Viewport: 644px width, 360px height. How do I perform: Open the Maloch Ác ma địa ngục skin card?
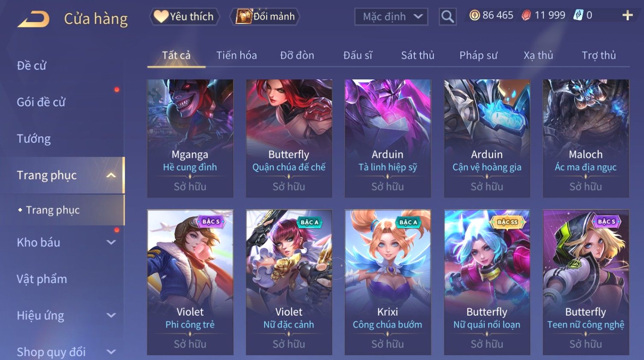585,138
